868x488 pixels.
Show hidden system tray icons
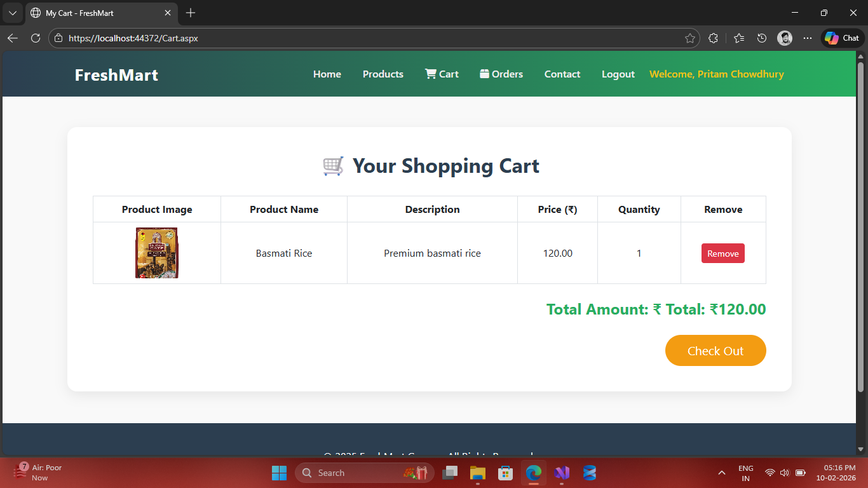click(721, 473)
